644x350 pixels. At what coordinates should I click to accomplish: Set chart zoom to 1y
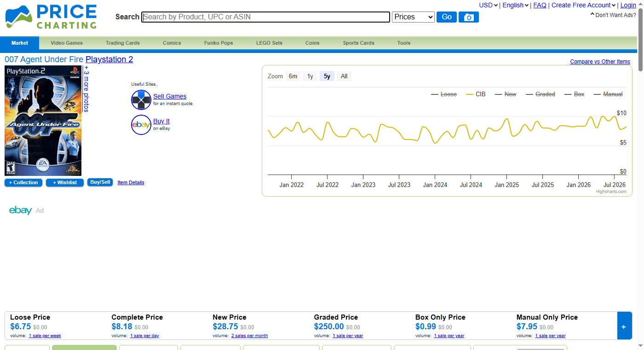(310, 76)
